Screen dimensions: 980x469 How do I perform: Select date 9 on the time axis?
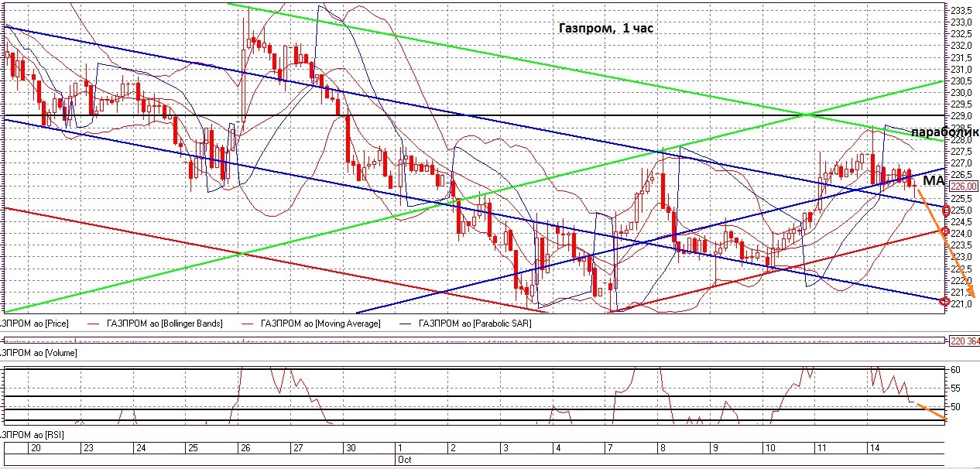[714, 448]
